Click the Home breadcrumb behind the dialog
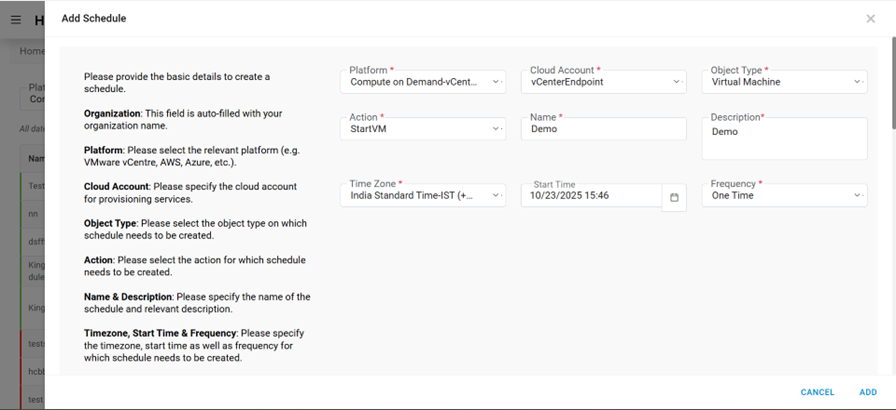The image size is (896, 410). tap(31, 51)
